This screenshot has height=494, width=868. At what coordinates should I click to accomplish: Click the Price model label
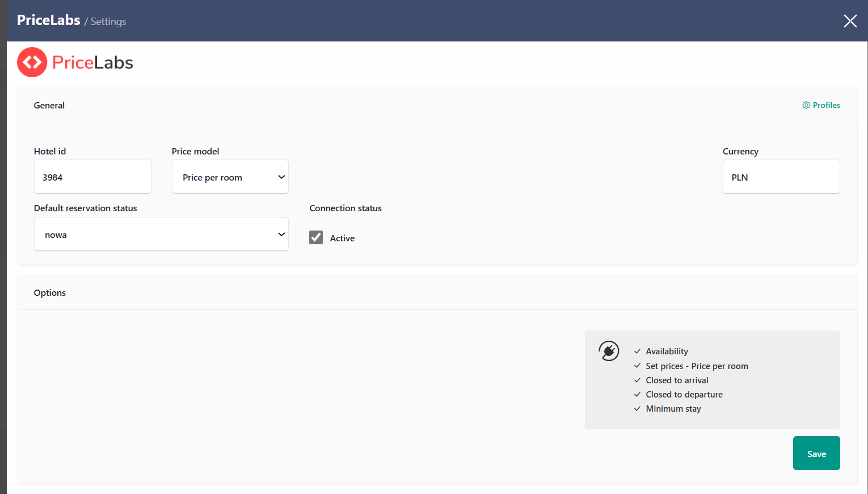(x=195, y=151)
